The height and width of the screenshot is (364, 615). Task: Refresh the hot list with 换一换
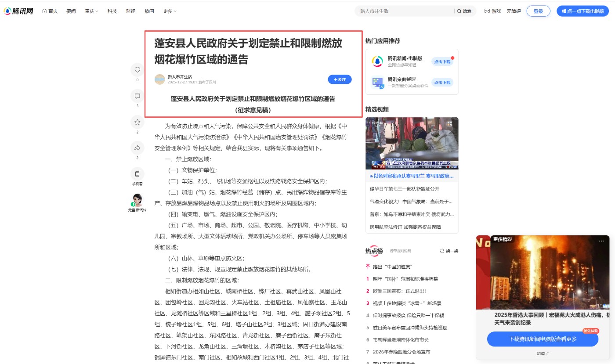tap(449, 251)
